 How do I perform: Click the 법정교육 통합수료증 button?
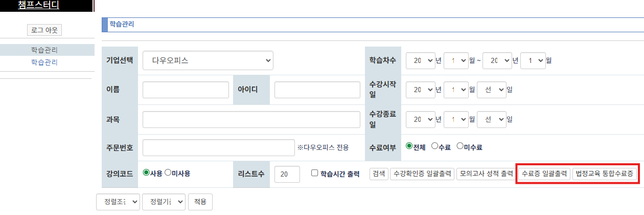point(605,174)
